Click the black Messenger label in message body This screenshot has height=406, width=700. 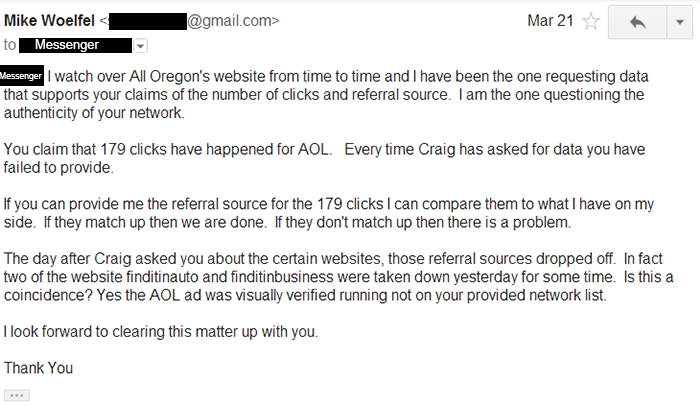(x=21, y=76)
